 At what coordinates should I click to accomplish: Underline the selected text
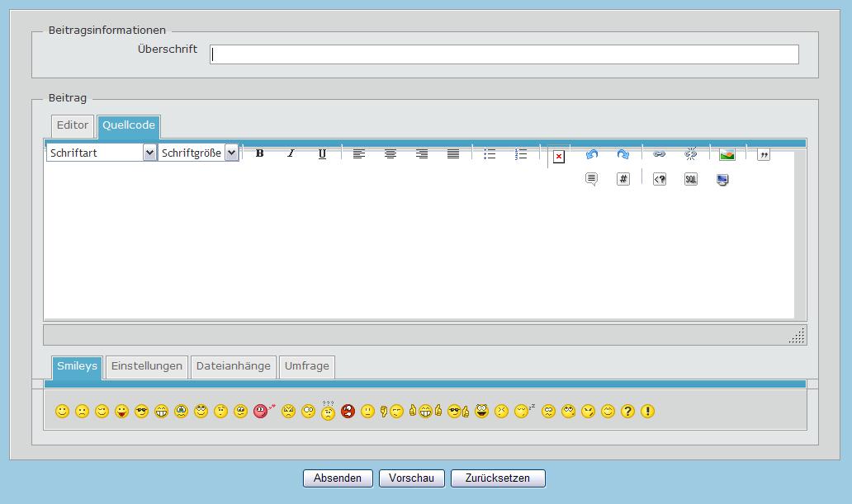pyautogui.click(x=322, y=153)
